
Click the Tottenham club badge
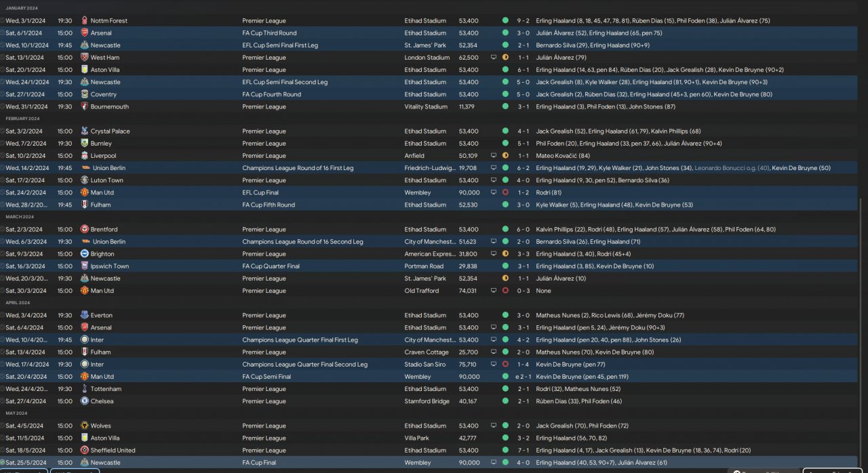[x=84, y=389]
